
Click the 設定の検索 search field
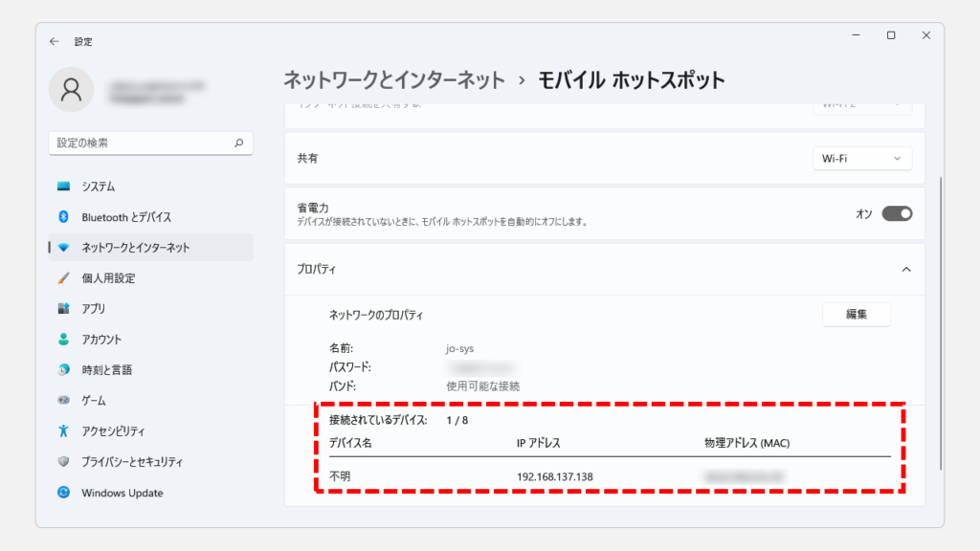point(144,143)
